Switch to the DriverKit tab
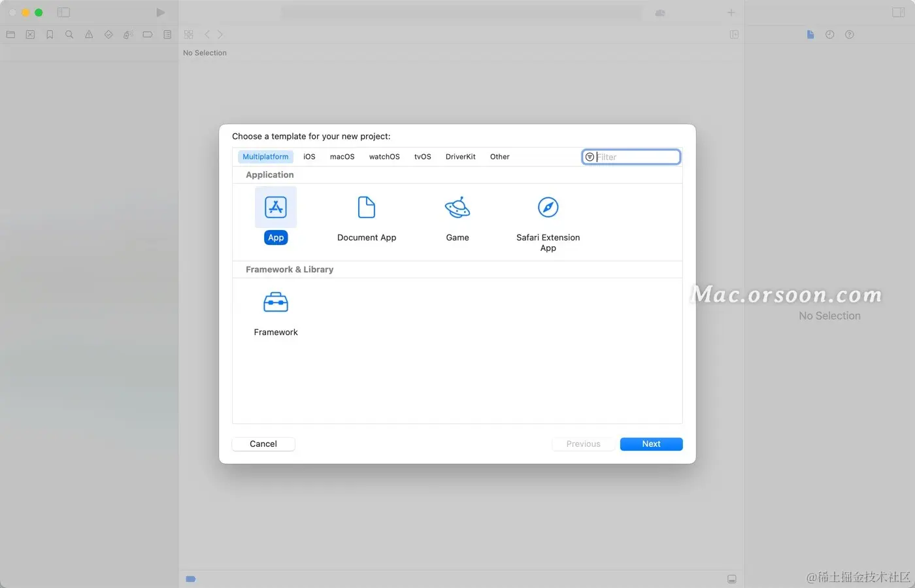915x588 pixels. click(461, 157)
